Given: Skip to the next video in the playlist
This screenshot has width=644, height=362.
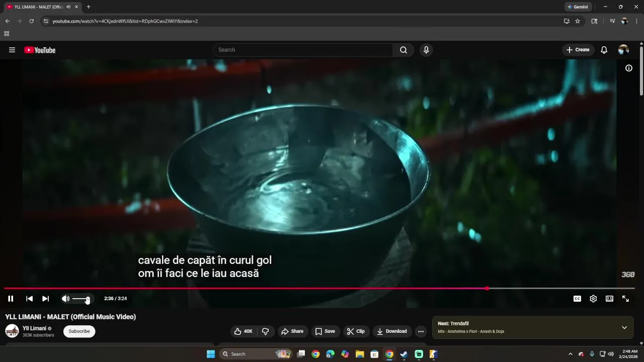Looking at the screenshot, I should (46, 299).
